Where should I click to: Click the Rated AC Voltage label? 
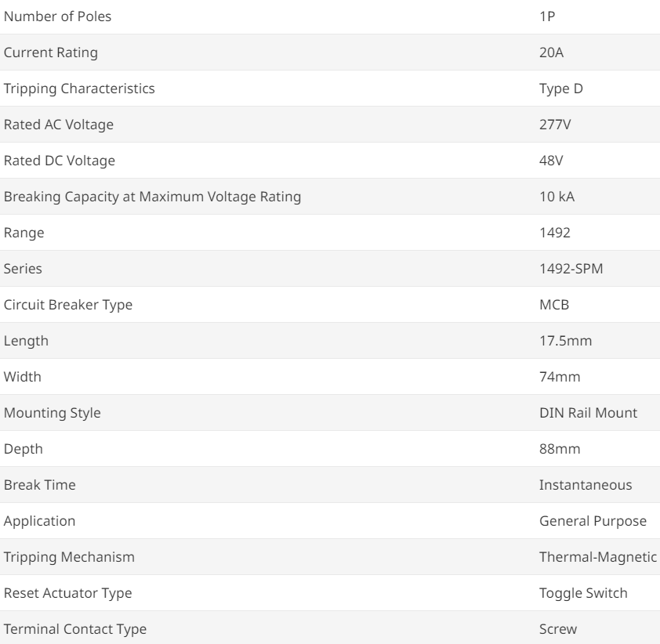(x=60, y=125)
